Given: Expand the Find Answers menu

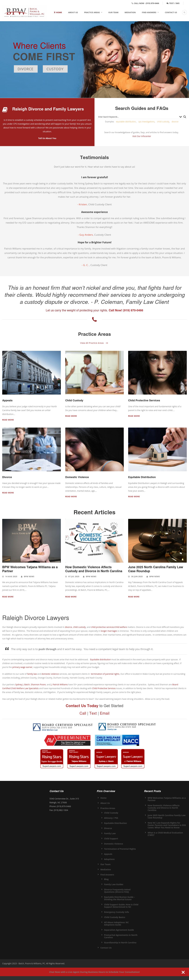Looking at the screenshot, I should click(150, 13).
